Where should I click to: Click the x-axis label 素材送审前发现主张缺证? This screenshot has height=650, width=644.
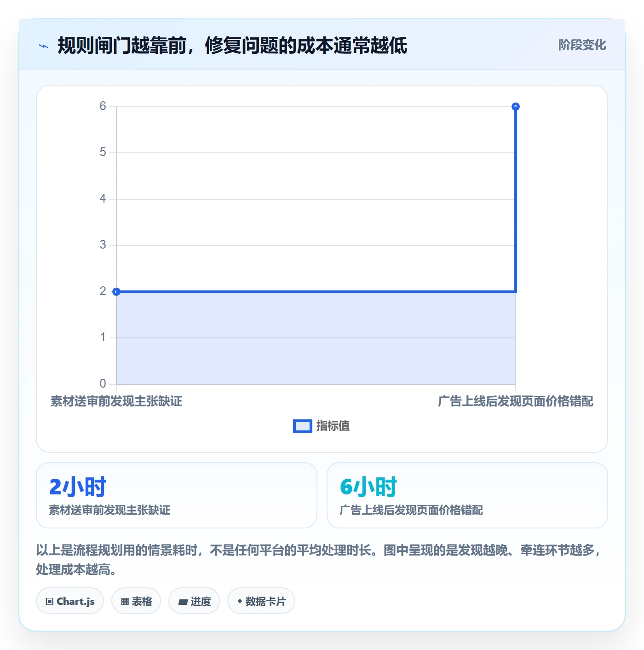pos(116,401)
